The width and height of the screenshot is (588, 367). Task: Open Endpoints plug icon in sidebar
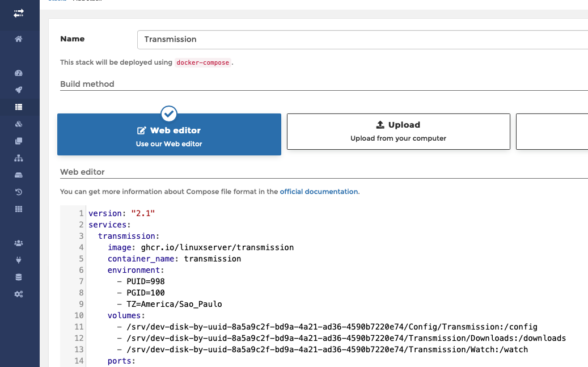point(19,260)
